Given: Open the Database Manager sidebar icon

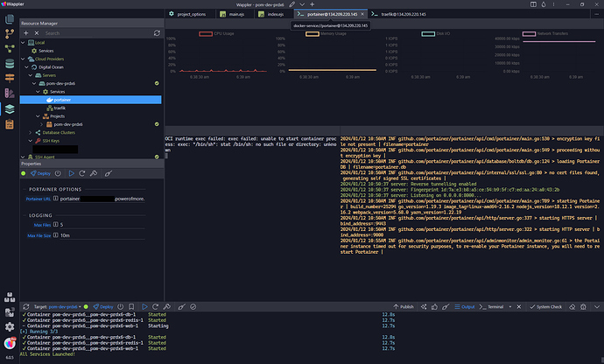Looking at the screenshot, I should pos(10,63).
